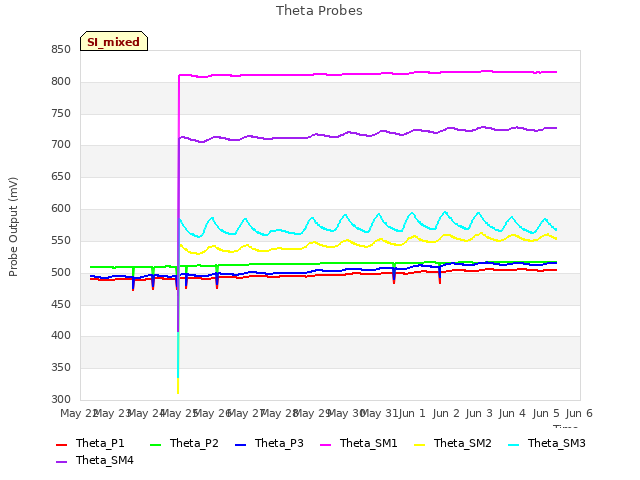Click the Jun 5 x-axis date label
The height and width of the screenshot is (480, 640).
coord(546,413)
